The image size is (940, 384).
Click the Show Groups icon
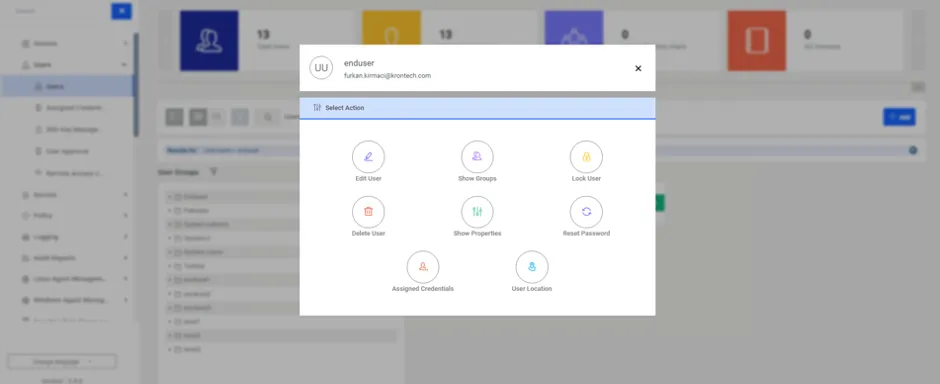pos(477,157)
